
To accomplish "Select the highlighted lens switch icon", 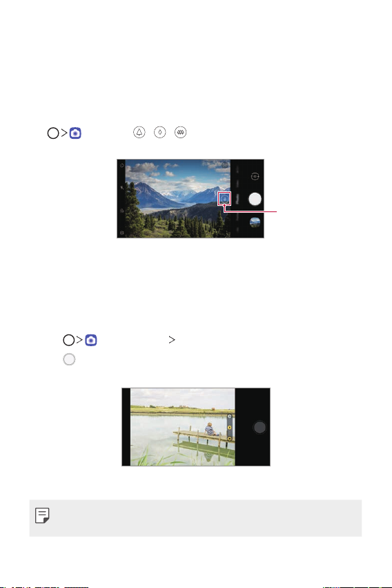I will tap(224, 198).
